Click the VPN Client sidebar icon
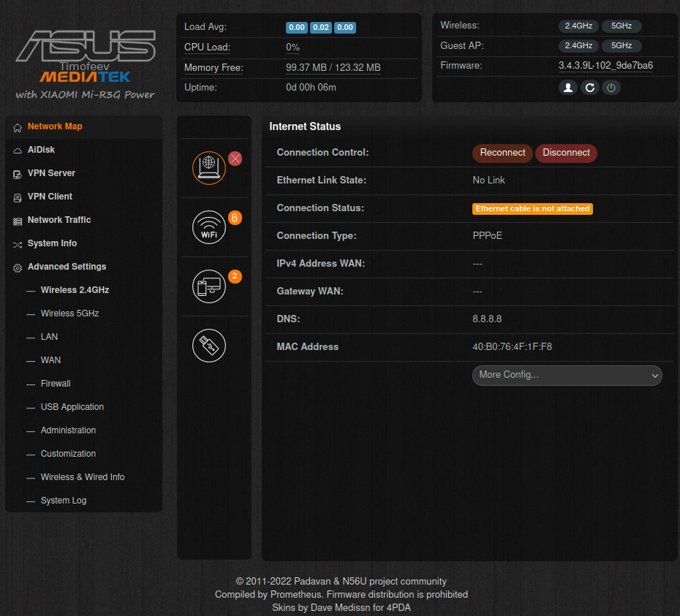 point(18,198)
